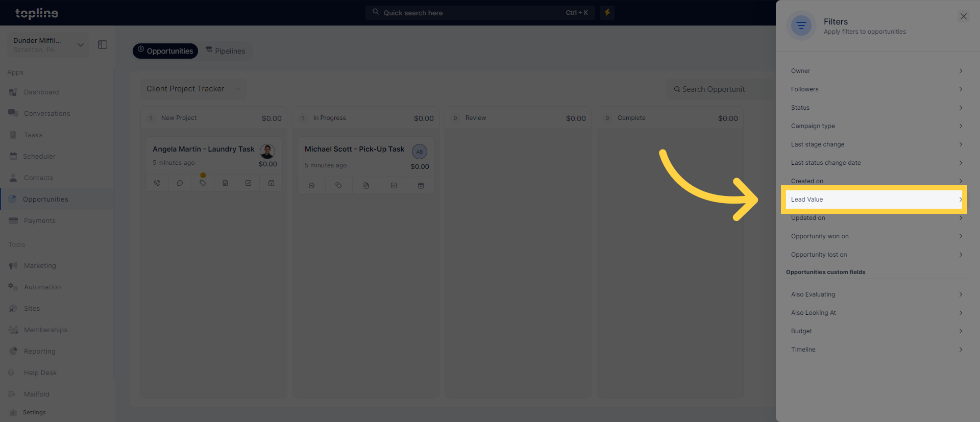Click the Contacts sidebar icon
Image resolution: width=980 pixels, height=422 pixels.
click(x=13, y=178)
